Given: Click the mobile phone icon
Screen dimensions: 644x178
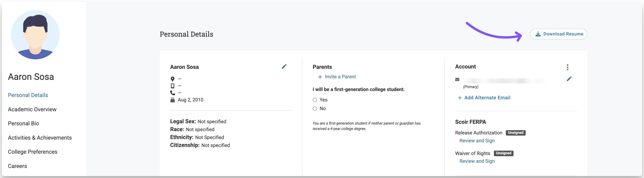Looking at the screenshot, I should tap(172, 86).
